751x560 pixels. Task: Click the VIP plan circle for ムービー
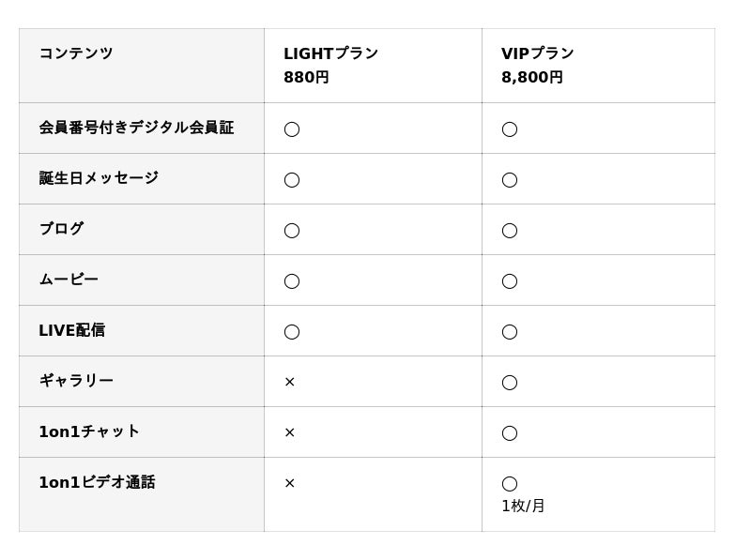click(x=510, y=280)
